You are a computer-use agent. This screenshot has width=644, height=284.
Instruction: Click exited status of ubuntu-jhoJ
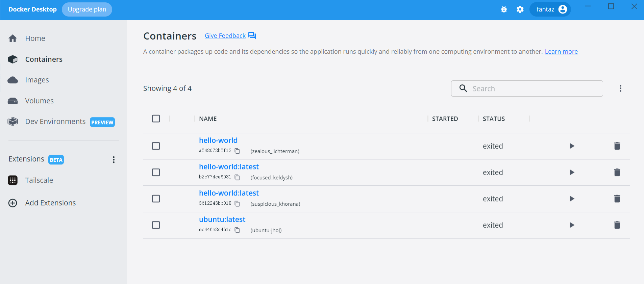tap(493, 225)
